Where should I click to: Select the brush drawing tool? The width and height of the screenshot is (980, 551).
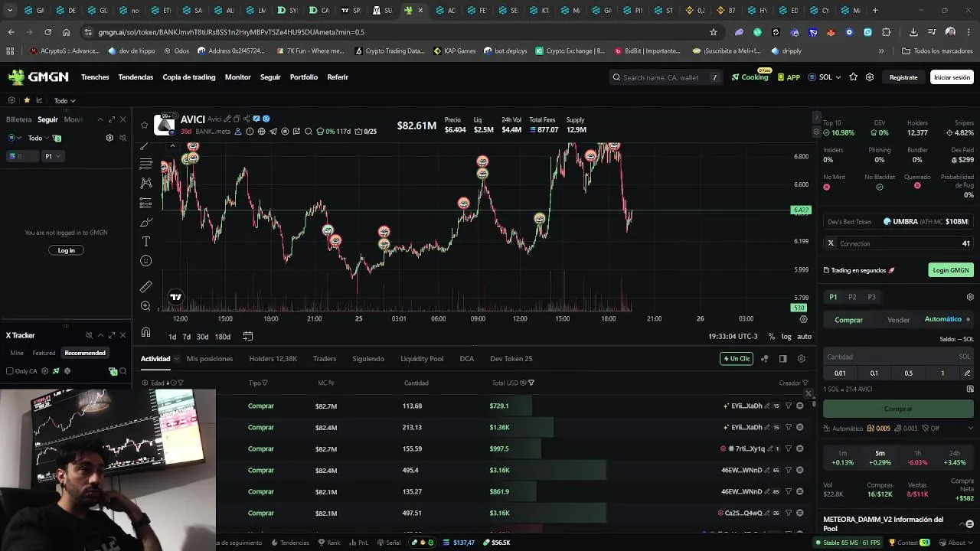click(x=145, y=223)
